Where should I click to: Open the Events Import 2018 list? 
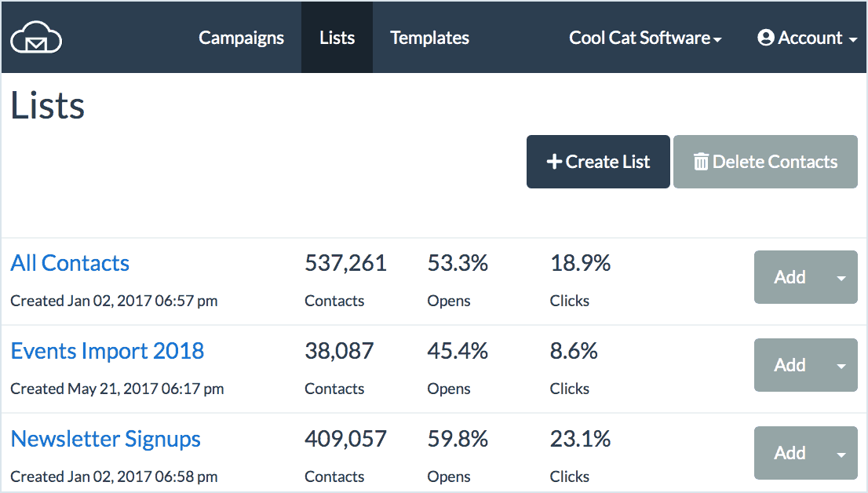click(107, 351)
